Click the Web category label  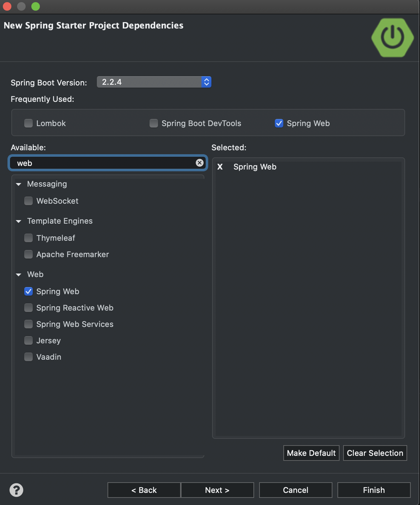pos(35,274)
